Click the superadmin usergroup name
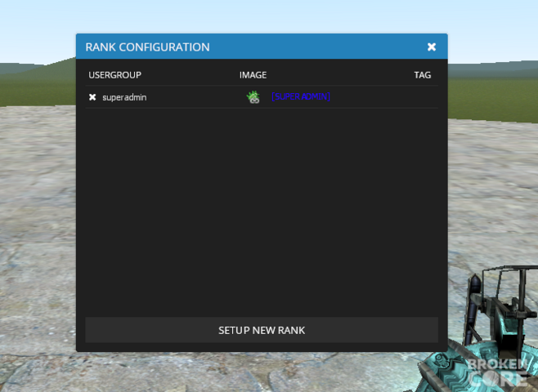The image size is (538, 392). click(x=124, y=97)
